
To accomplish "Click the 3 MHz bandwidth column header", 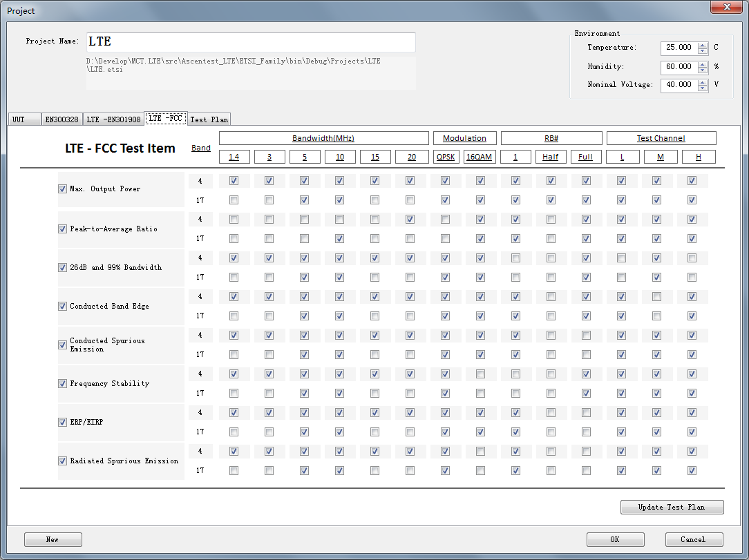I will [x=269, y=157].
